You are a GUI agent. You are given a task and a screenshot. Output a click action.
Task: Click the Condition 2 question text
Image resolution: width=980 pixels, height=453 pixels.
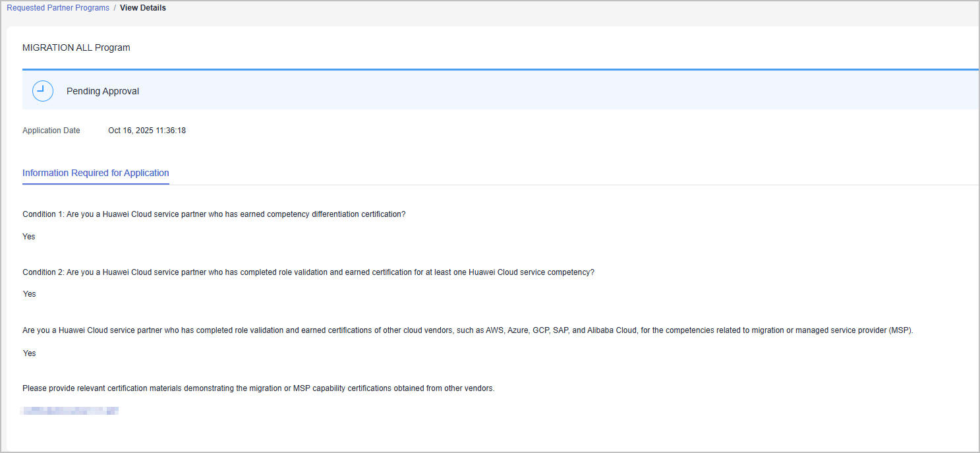tap(308, 272)
